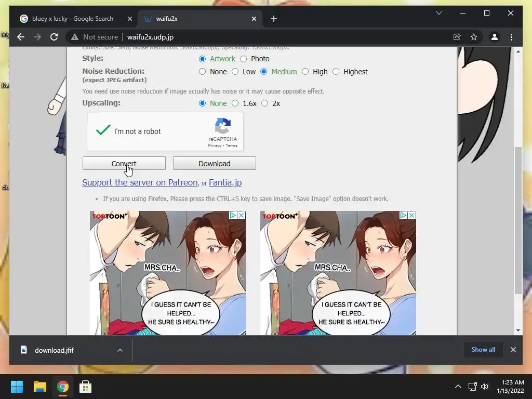Switch to the bluey x lucky tab
This screenshot has height=399, width=532.
73,19
